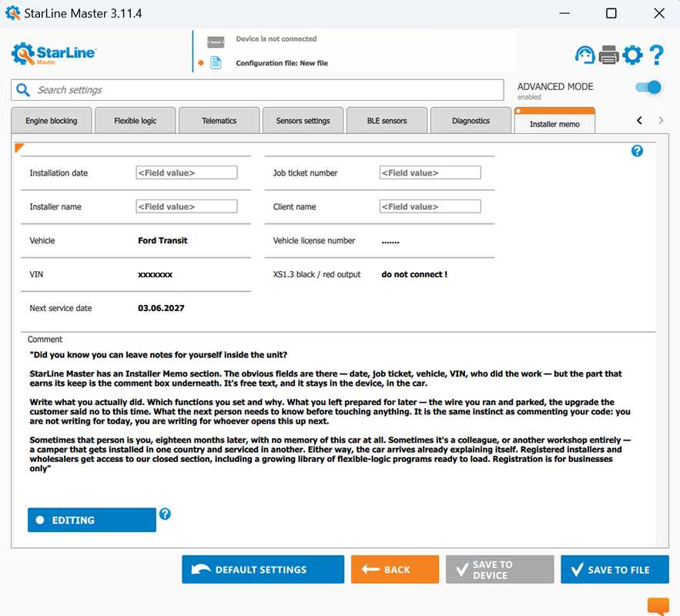
Task: Click the Installation date field
Action: [x=186, y=172]
